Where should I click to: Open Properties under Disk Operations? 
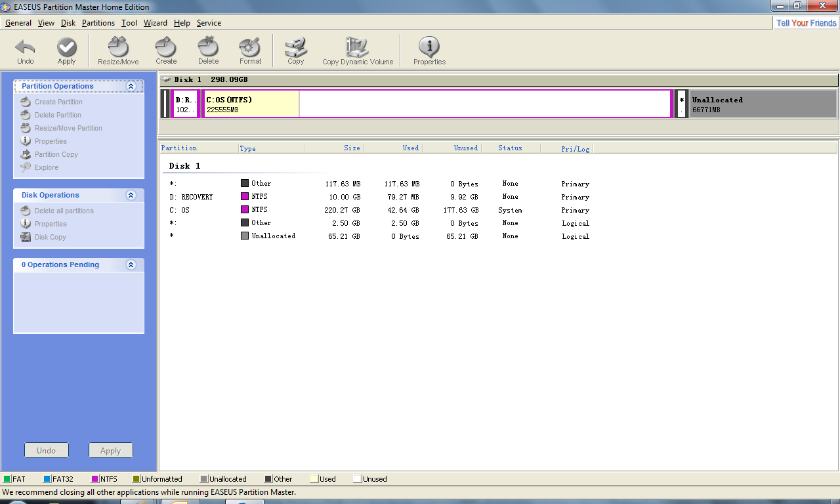(x=51, y=224)
